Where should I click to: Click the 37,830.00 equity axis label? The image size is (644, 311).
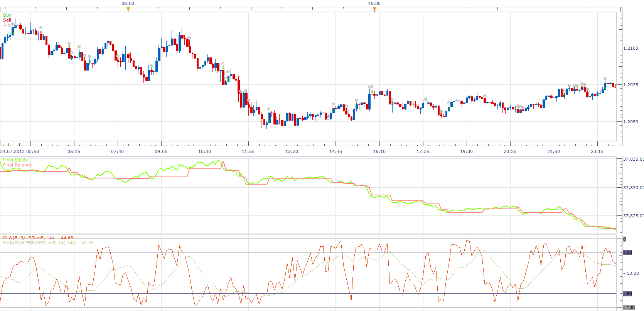pyautogui.click(x=633, y=188)
